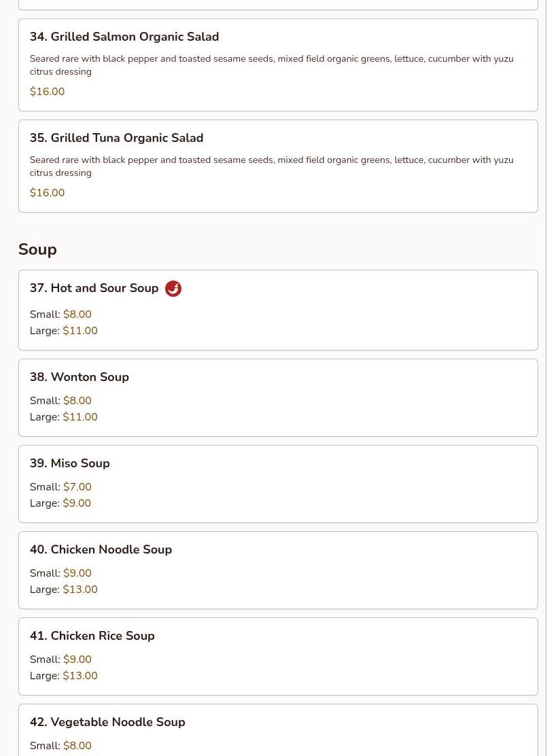Click Wonton Soup large $11.00 price
The image size is (560, 756).
[80, 417]
